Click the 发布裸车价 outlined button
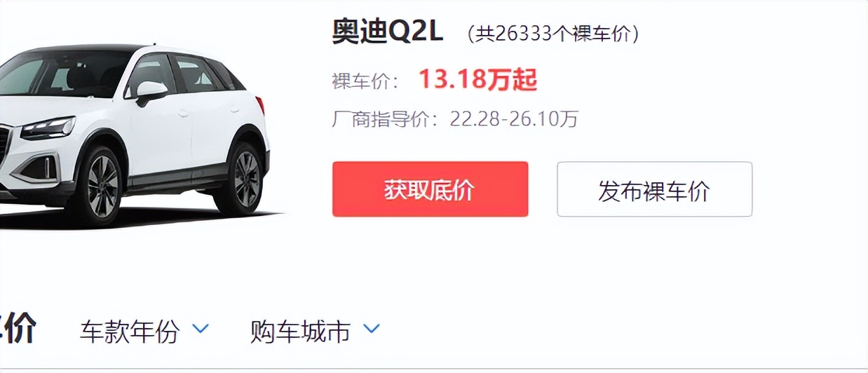 coord(654,189)
